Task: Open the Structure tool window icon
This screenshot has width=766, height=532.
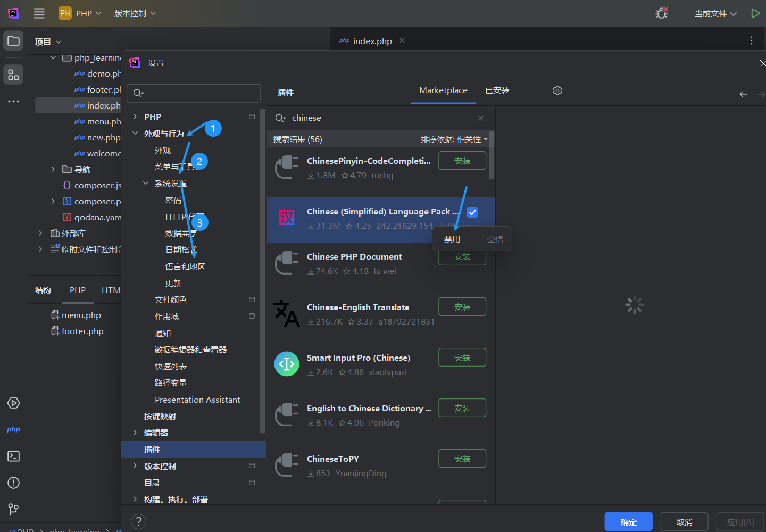Action: (14, 75)
